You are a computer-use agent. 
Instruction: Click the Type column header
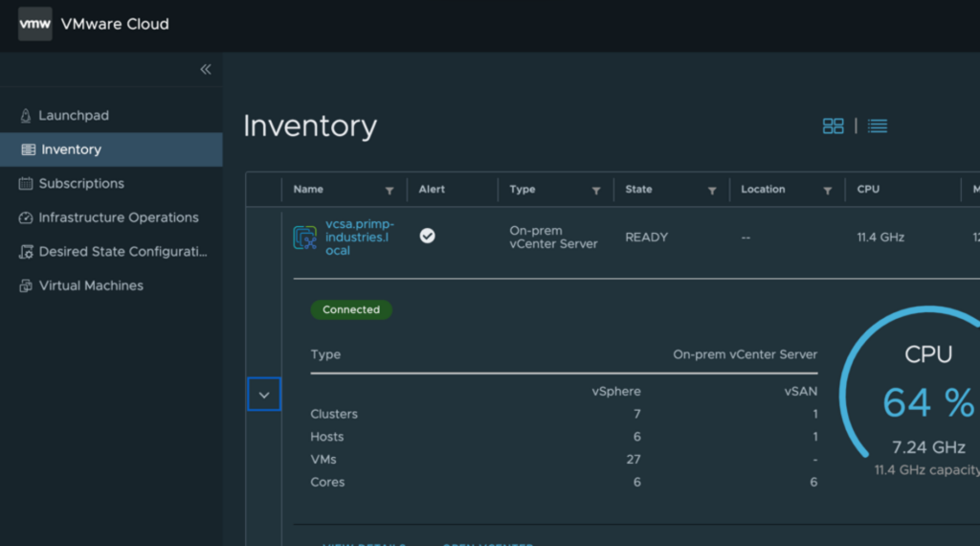point(523,190)
